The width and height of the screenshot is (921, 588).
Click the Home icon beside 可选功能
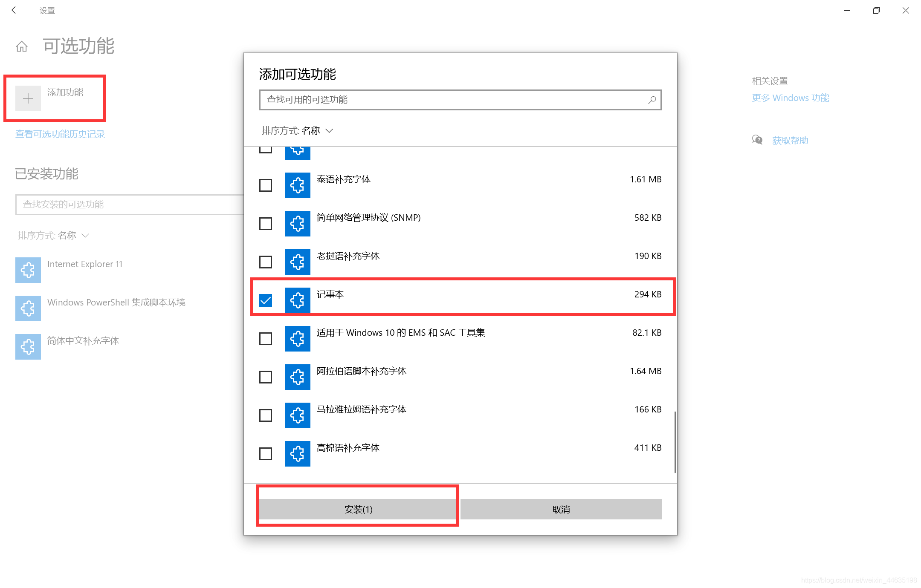22,46
